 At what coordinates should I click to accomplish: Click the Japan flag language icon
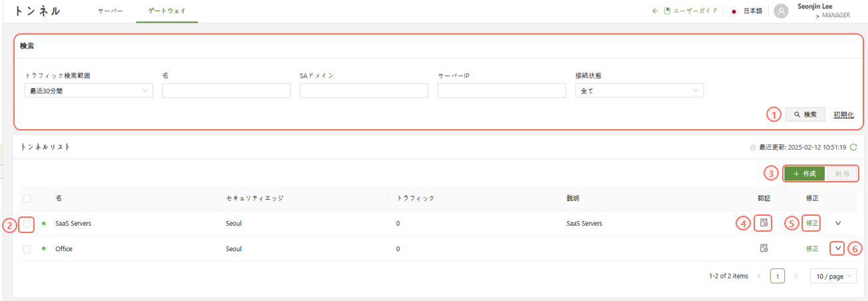(734, 11)
